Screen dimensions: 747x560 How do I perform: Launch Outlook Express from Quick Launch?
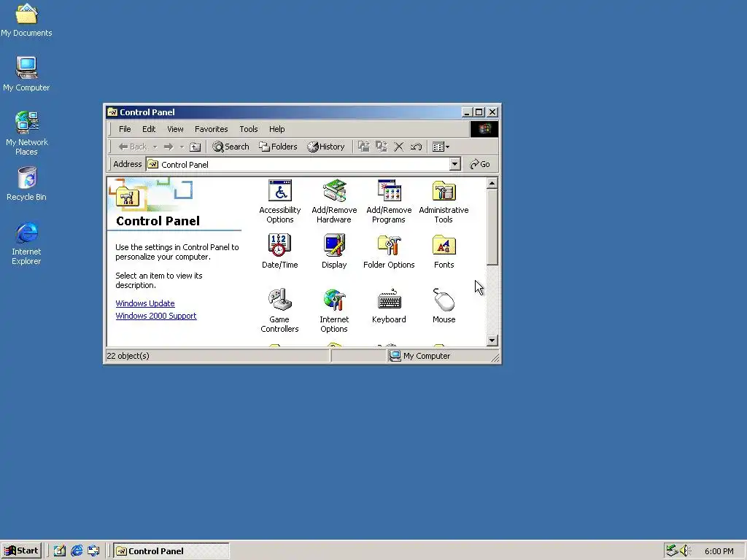94,551
